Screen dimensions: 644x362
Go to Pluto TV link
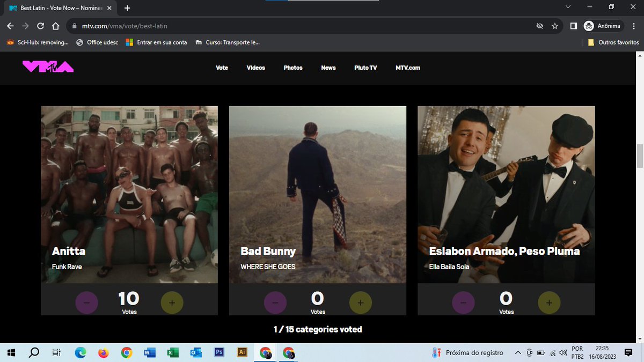pyautogui.click(x=365, y=68)
